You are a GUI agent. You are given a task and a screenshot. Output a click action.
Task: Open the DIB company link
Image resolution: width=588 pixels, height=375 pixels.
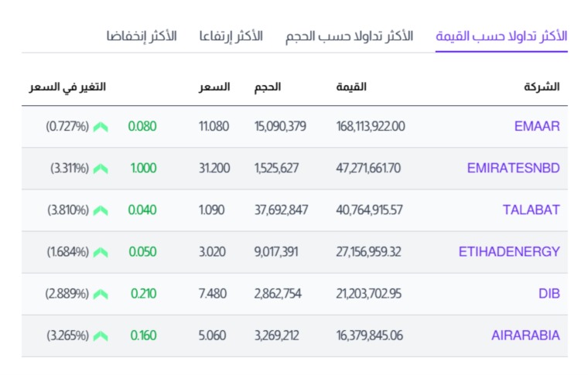pyautogui.click(x=549, y=293)
